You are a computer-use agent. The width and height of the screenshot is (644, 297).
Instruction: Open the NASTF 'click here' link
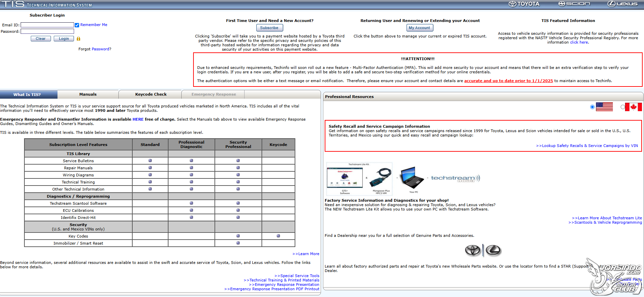(579, 43)
